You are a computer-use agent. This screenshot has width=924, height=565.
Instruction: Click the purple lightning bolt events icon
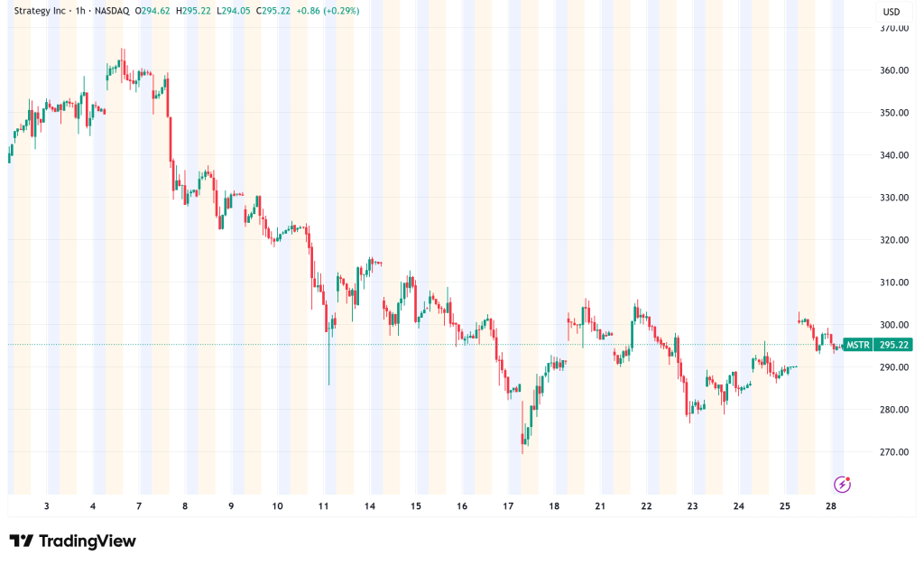(843, 485)
